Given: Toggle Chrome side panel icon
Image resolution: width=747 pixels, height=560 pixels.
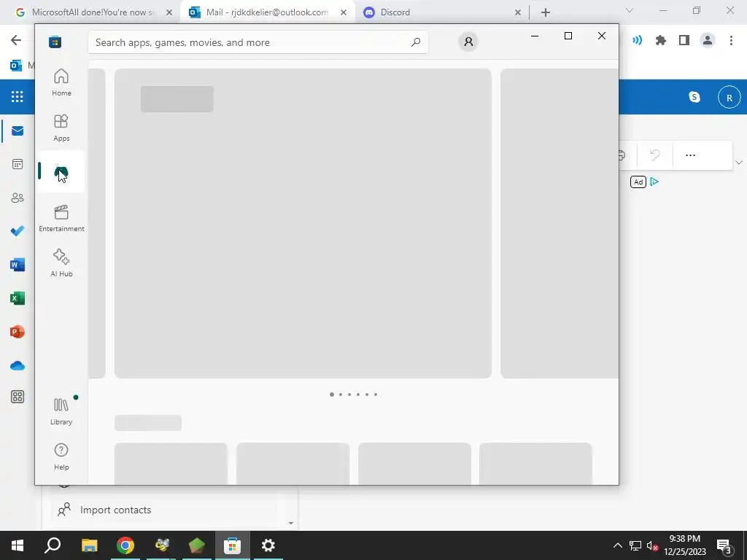Looking at the screenshot, I should click(x=684, y=41).
